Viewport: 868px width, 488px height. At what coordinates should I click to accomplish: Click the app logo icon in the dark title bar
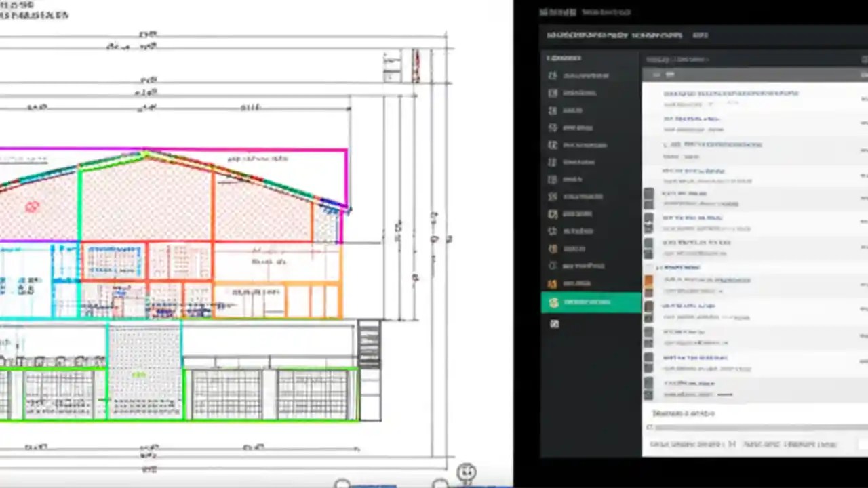pyautogui.click(x=545, y=12)
